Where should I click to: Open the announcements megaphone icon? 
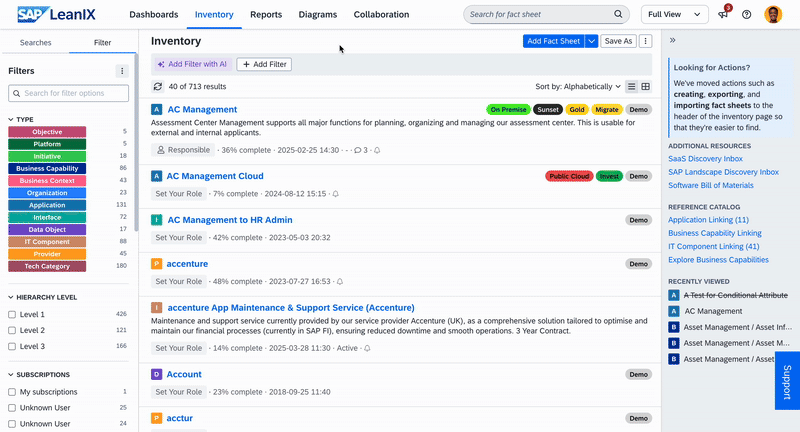(x=723, y=14)
